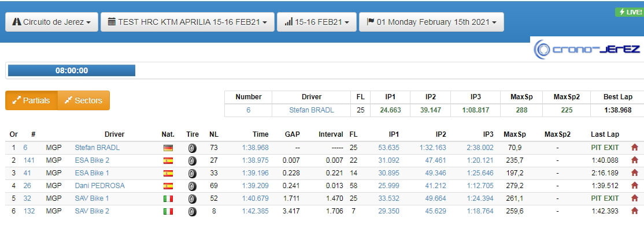Click the home icon in ESA Bike 2's row
The image size is (644, 240).
[635, 160]
